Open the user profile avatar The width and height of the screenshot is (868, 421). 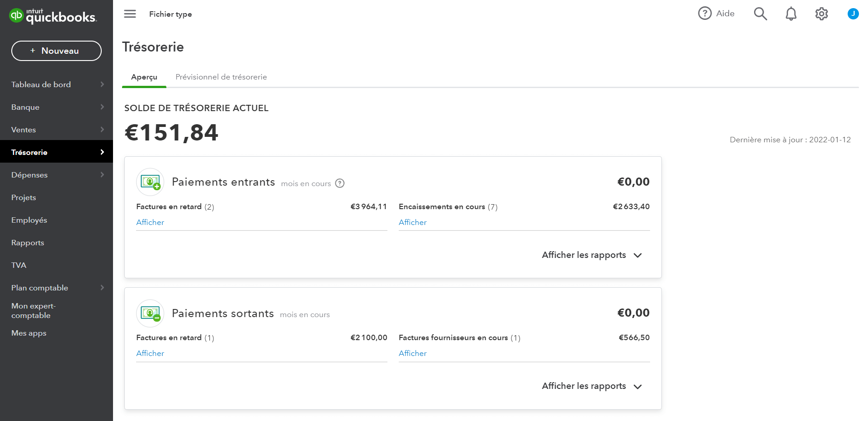853,14
